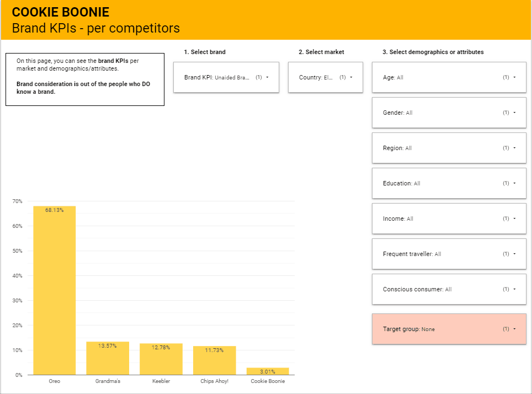The width and height of the screenshot is (532, 394).
Task: Open the Country market dropdown
Action: click(x=326, y=77)
